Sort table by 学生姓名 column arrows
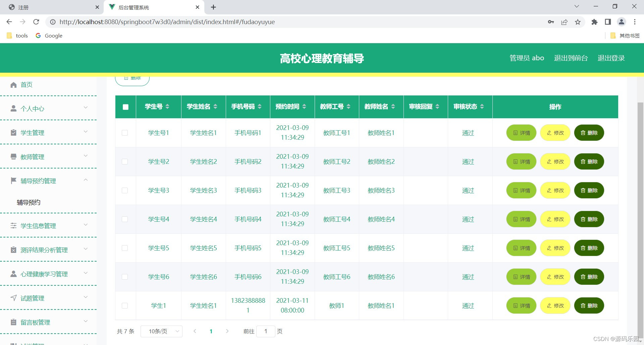Viewport: 644px width, 345px height. pyautogui.click(x=215, y=107)
